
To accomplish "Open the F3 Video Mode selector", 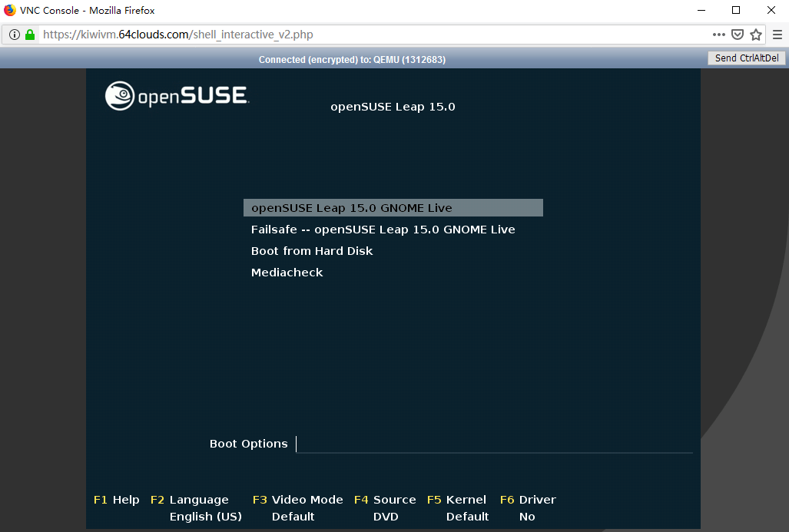I will click(x=298, y=500).
